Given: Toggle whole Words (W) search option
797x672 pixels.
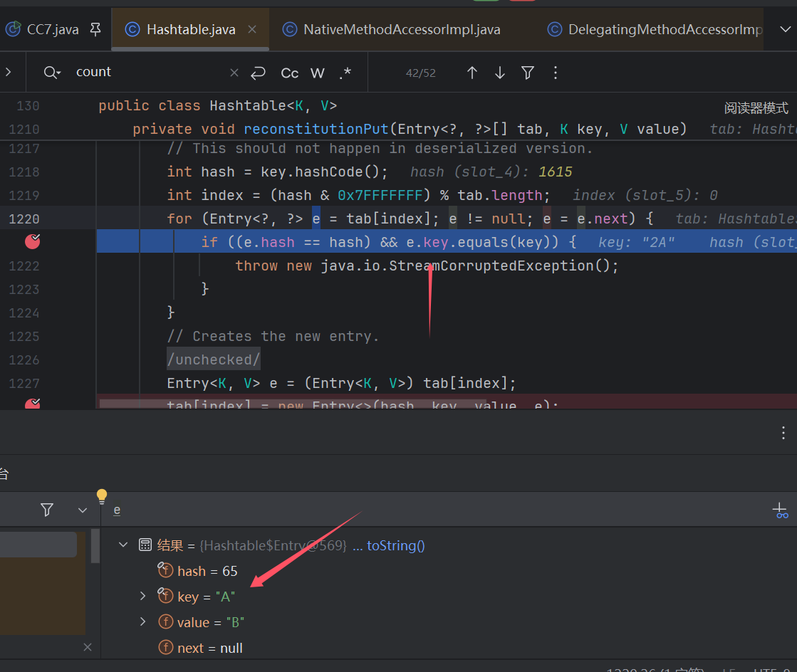Looking at the screenshot, I should point(318,73).
